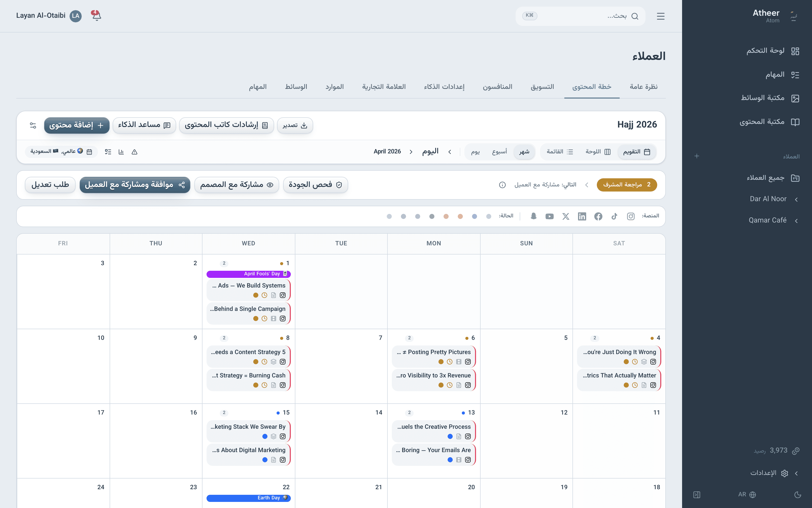Select يوم day range
This screenshot has height=508, width=812.
coord(475,152)
